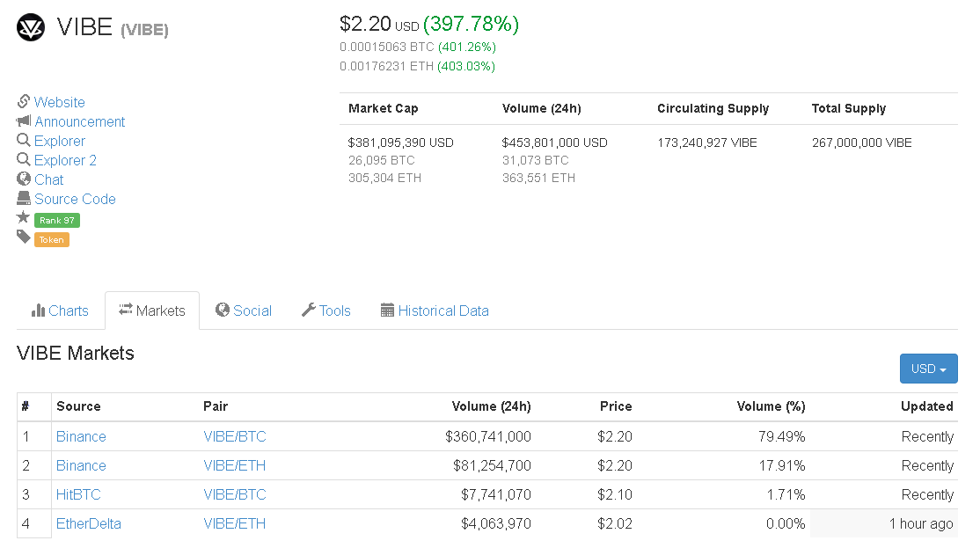The image size is (980, 548).
Task: Click the laptop icon beside Source Code
Action: tap(24, 199)
